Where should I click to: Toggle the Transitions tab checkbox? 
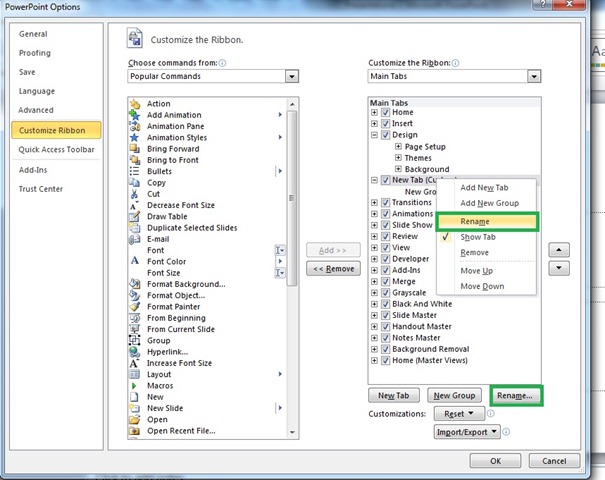tap(385, 202)
